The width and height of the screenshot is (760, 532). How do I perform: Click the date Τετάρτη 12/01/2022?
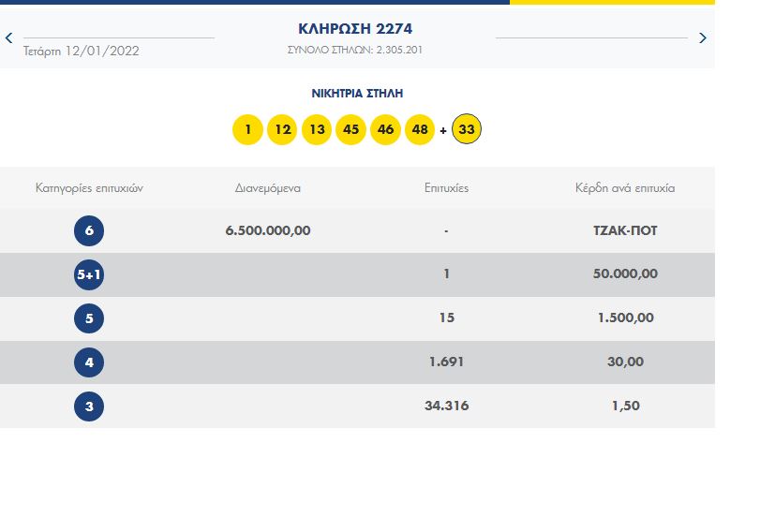point(82,51)
